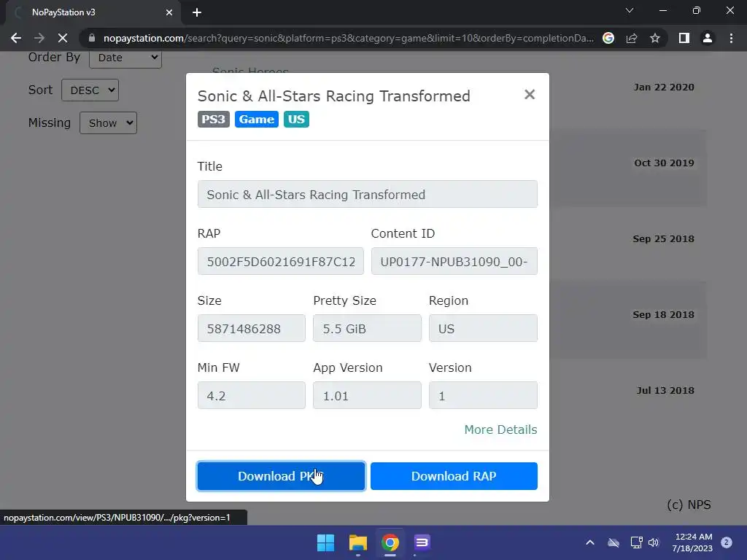This screenshot has height=560, width=747.
Task: Close the Sonic game details dialog
Action: tap(530, 95)
